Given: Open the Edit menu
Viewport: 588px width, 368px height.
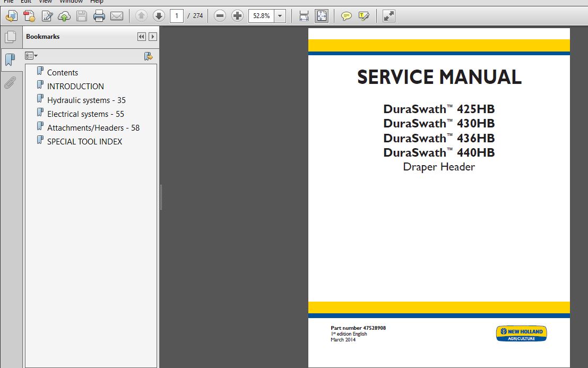Looking at the screenshot, I should (x=26, y=2).
